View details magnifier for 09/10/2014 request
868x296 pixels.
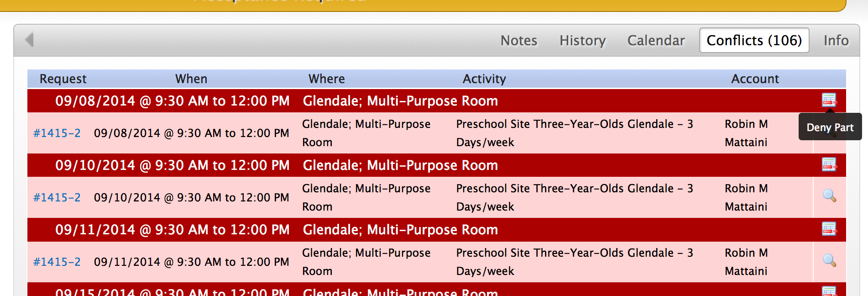[829, 196]
